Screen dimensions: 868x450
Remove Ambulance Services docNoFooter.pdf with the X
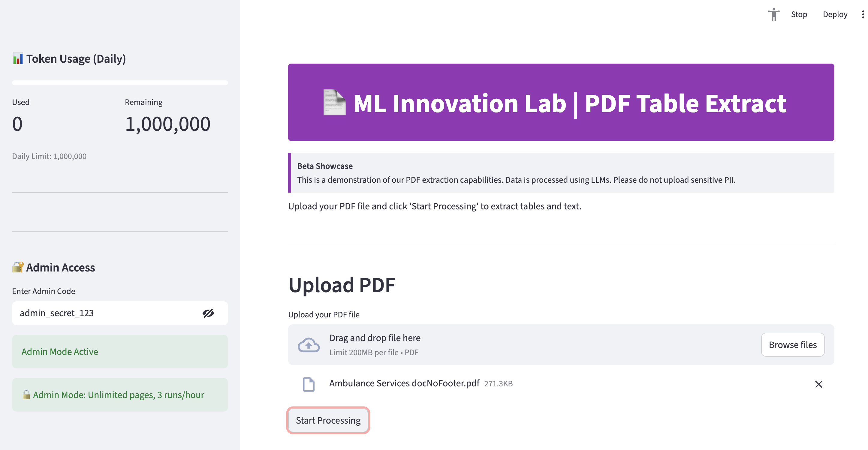[818, 384]
